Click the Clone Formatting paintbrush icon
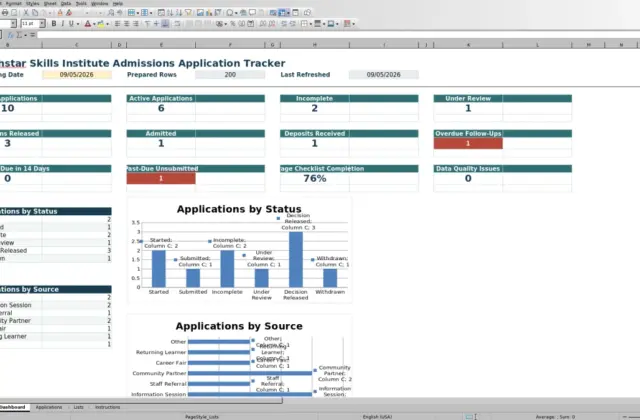The image size is (640, 420). pos(60,13)
